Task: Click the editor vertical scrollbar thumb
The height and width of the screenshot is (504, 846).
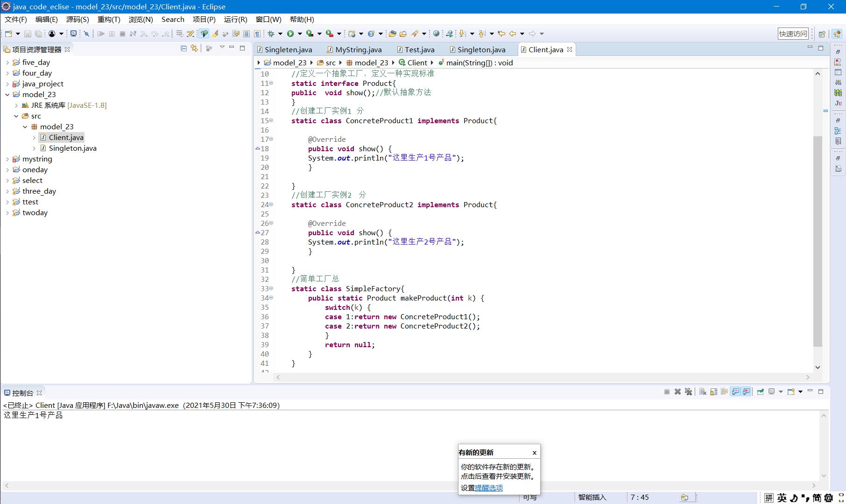Action: tap(818, 241)
